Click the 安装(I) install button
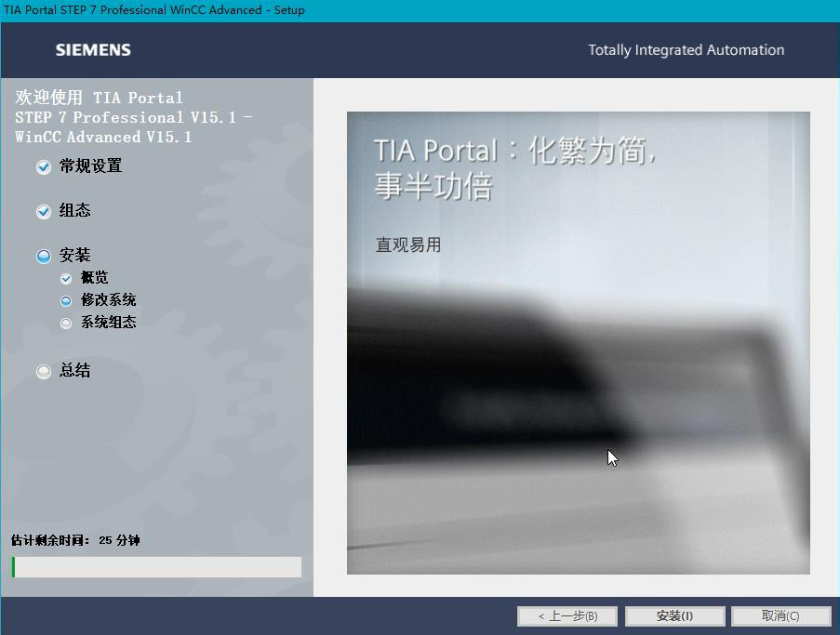The height and width of the screenshot is (635, 840). [675, 616]
